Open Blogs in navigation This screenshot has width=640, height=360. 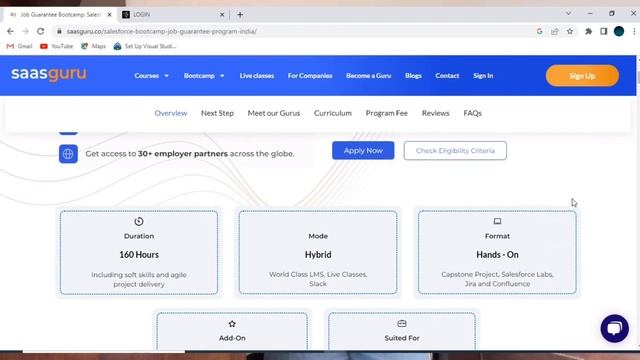point(413,76)
